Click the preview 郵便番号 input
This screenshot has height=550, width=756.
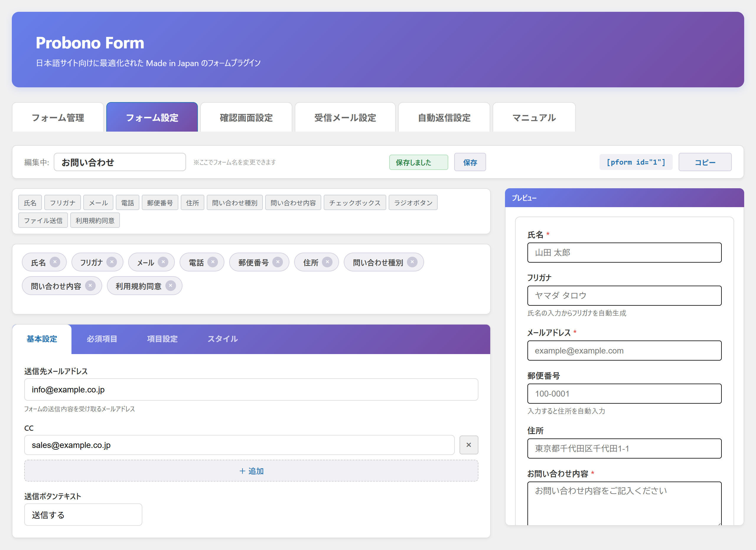pos(624,393)
